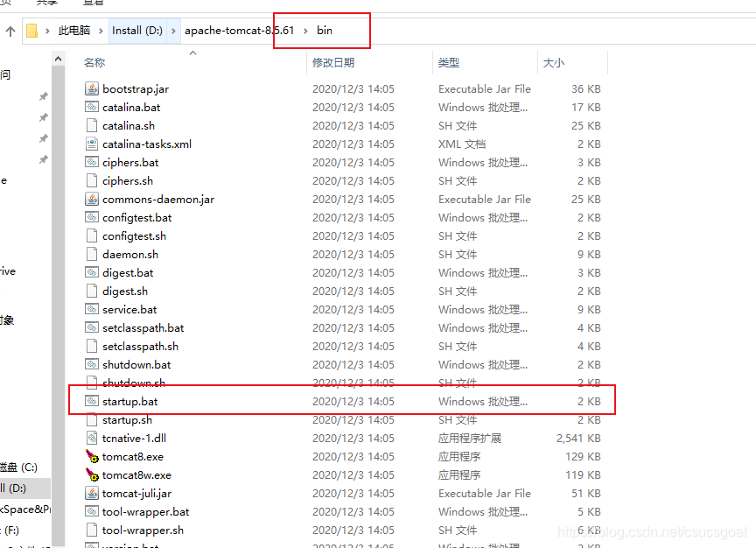
Task: Open 此电脑 in the address bar
Action: click(74, 31)
